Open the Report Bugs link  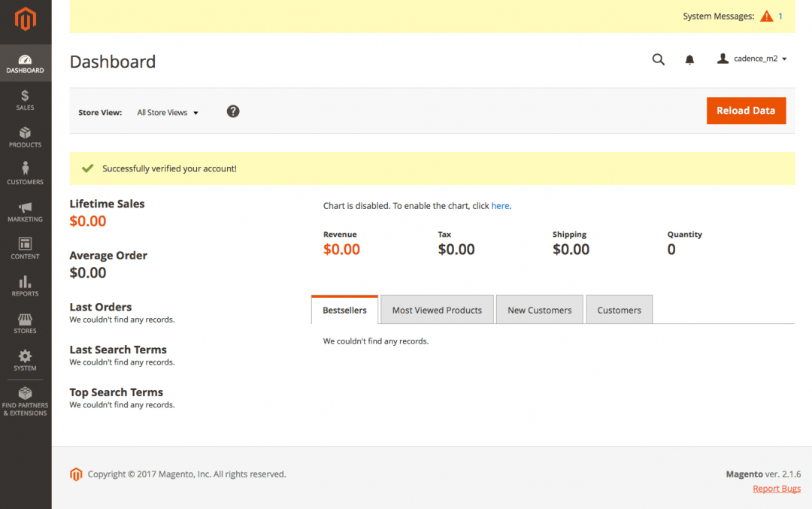click(777, 489)
